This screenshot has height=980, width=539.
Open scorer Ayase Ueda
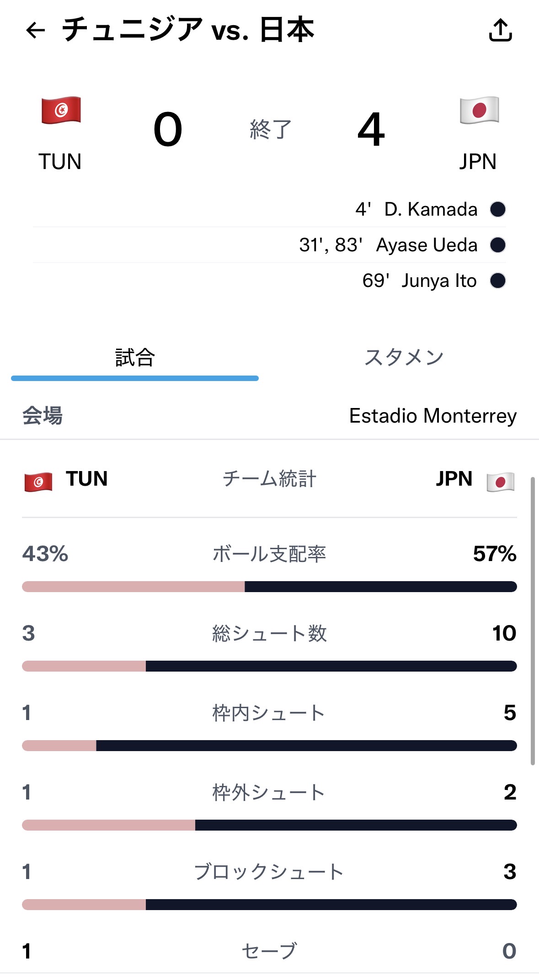(x=427, y=245)
